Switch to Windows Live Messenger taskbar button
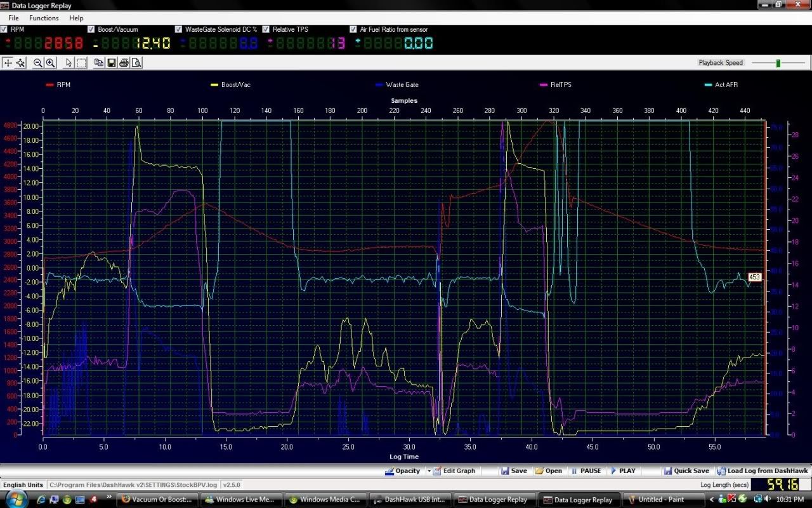Viewport: 812px width, 508px height. pyautogui.click(x=240, y=499)
